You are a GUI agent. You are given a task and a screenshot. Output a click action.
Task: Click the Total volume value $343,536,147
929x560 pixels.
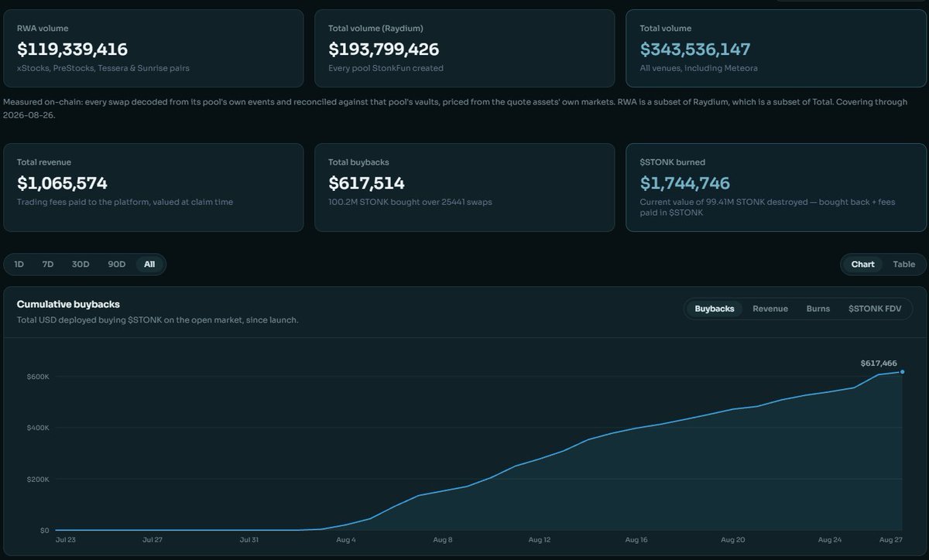tap(695, 50)
